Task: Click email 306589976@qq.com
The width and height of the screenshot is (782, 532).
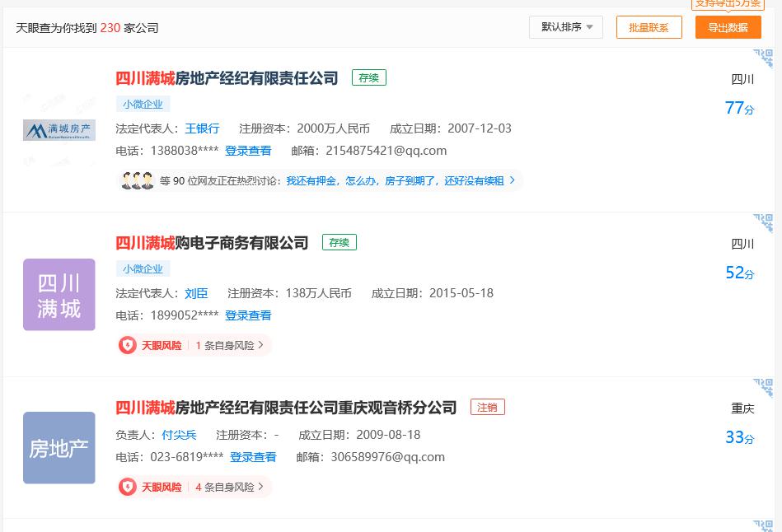Action: [387, 457]
